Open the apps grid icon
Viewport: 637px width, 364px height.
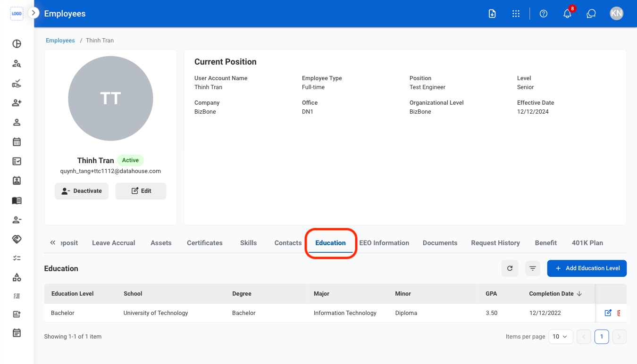point(516,14)
